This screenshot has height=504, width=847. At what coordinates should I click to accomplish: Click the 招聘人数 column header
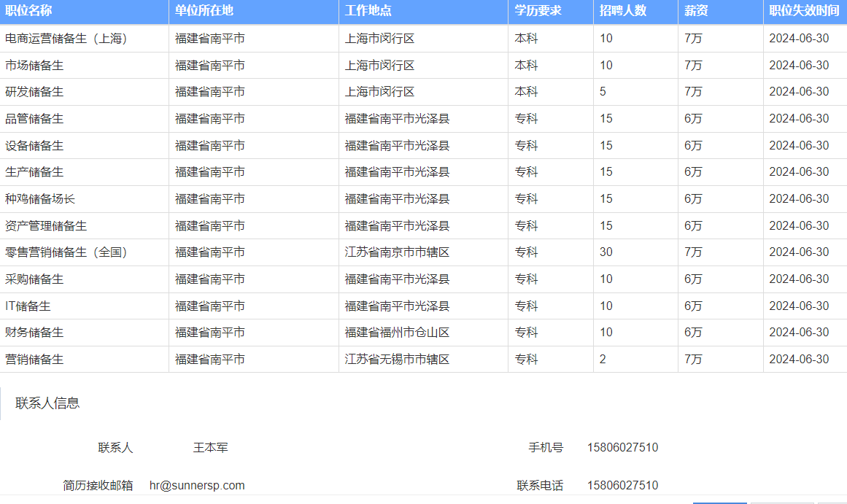pyautogui.click(x=623, y=11)
